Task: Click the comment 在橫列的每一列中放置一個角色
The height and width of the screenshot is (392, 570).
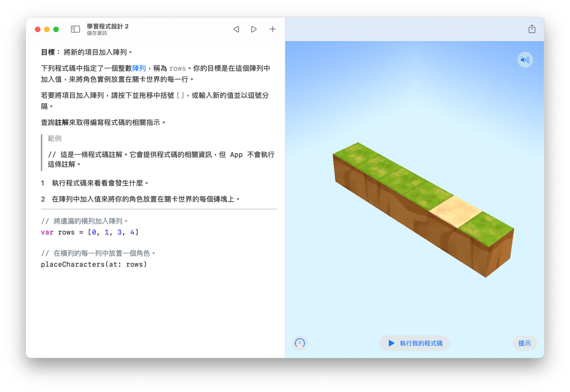Action: click(x=98, y=253)
